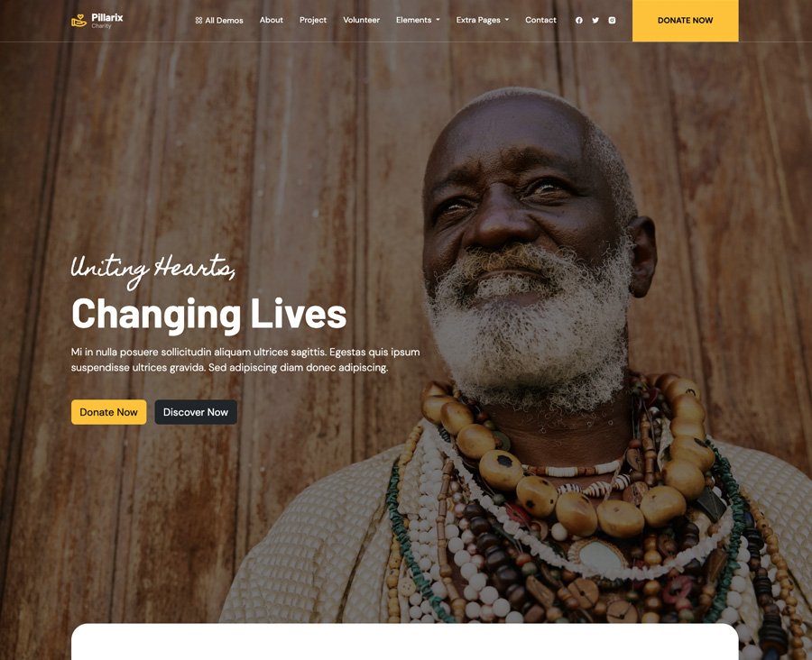Image resolution: width=812 pixels, height=660 pixels.
Task: Open the Contact page link
Action: [x=540, y=20]
